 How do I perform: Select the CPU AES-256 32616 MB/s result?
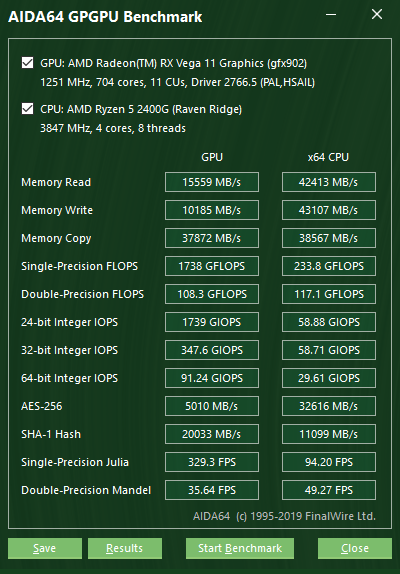tap(329, 406)
